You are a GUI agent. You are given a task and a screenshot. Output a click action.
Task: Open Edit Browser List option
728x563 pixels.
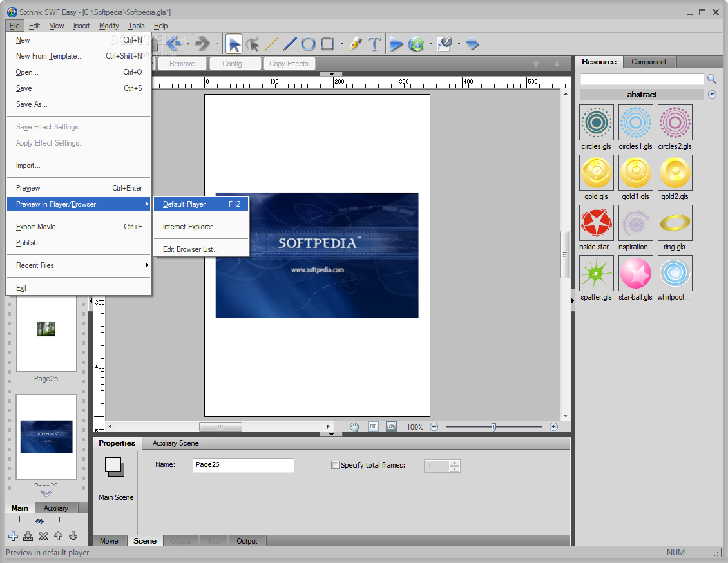[x=201, y=249]
